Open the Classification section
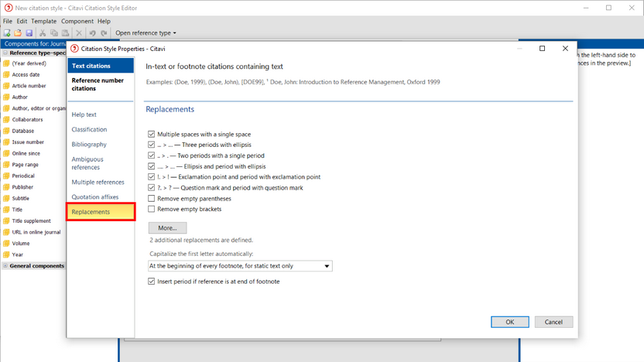The image size is (644, 362). coord(89,129)
